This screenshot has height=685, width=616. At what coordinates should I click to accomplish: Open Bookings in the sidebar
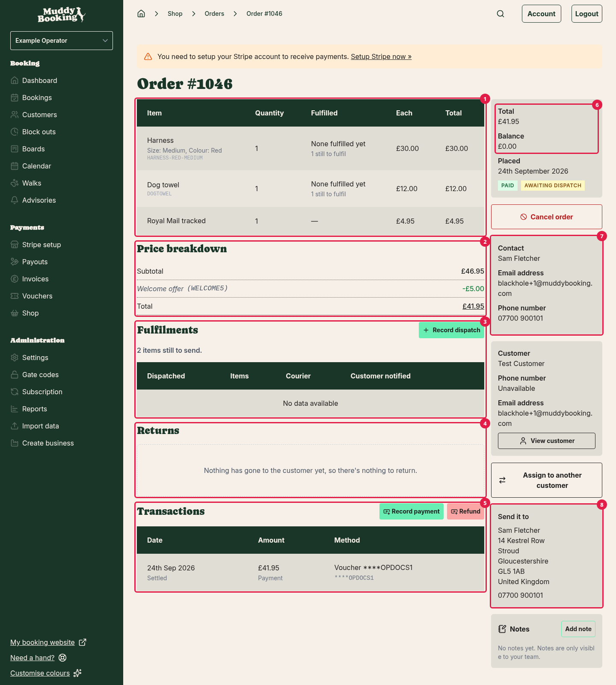[x=37, y=97]
